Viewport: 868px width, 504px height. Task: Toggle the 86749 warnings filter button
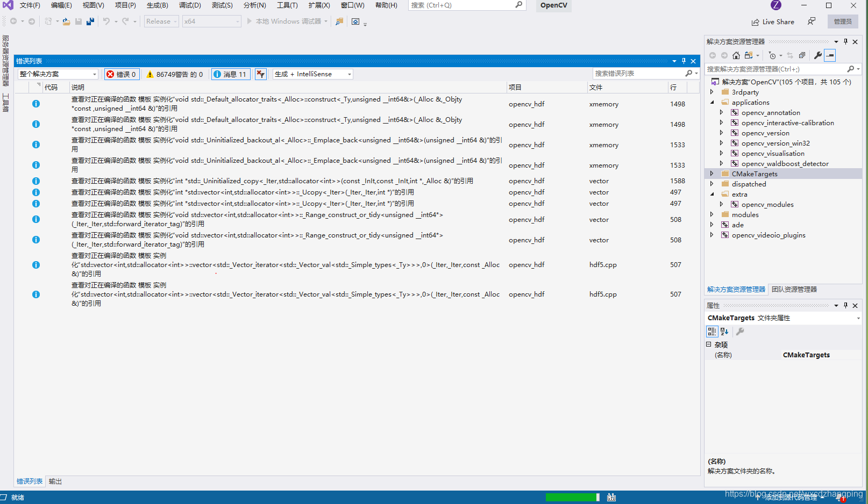[x=175, y=74]
